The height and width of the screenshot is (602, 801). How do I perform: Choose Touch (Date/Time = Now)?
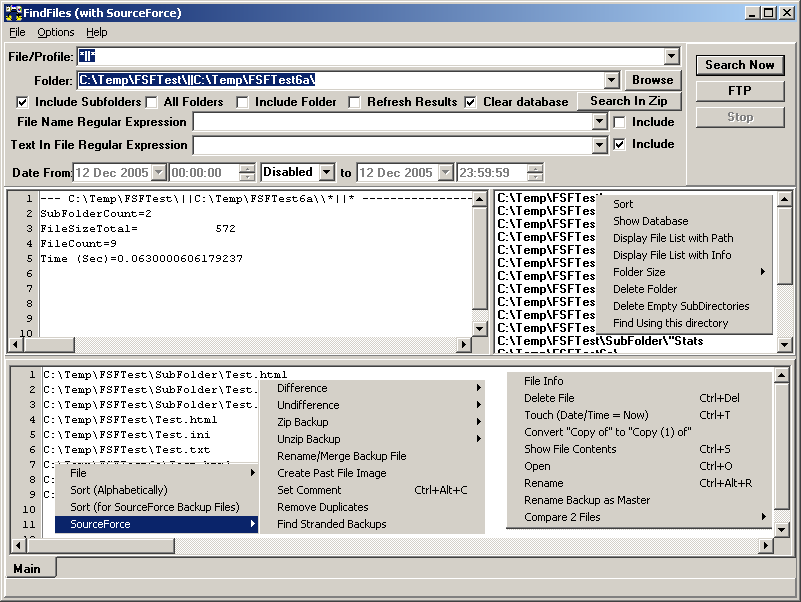[639, 415]
